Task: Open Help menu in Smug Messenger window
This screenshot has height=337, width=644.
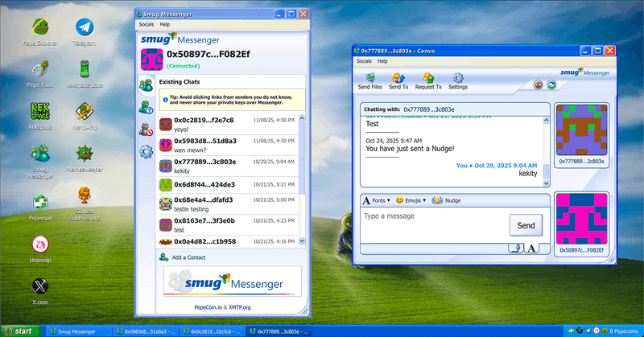Action: click(165, 25)
